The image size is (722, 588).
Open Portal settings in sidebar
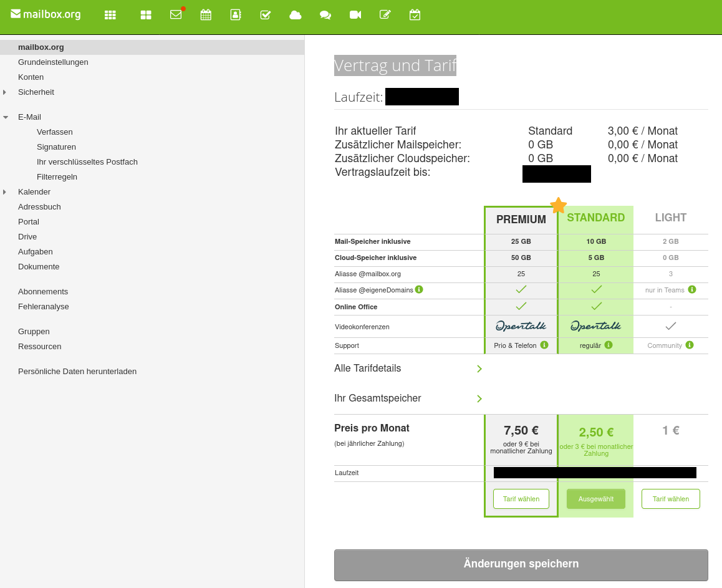click(29, 221)
